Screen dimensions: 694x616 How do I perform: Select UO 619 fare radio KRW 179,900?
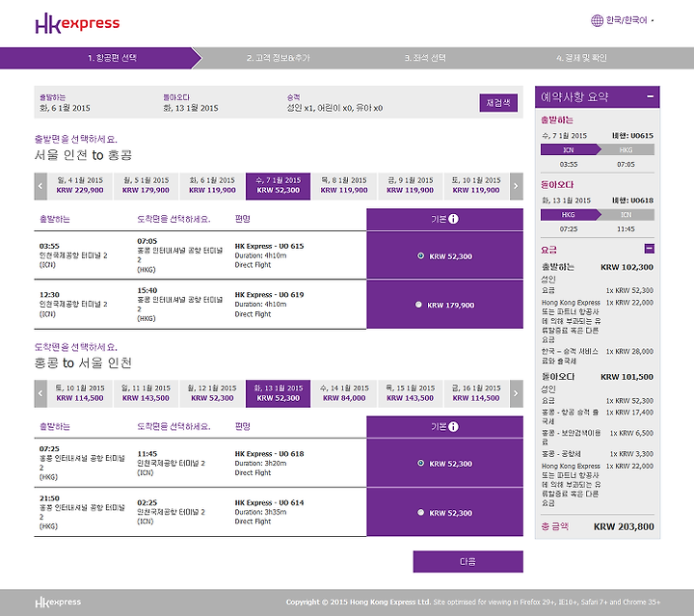418,305
